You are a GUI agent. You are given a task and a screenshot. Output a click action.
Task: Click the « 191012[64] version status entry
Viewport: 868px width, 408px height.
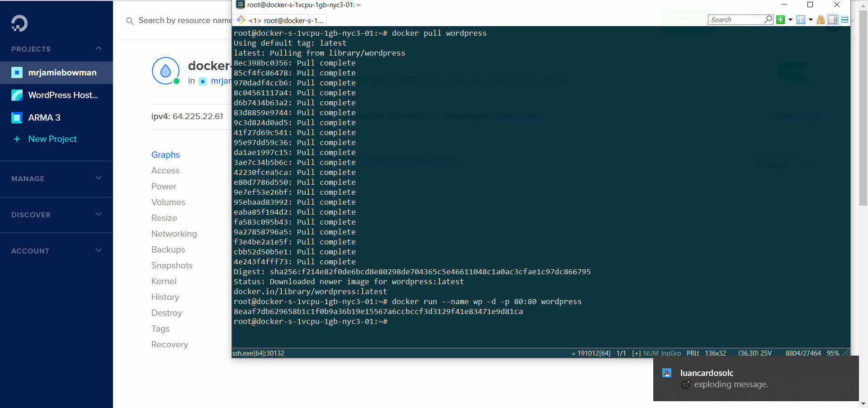coord(591,353)
